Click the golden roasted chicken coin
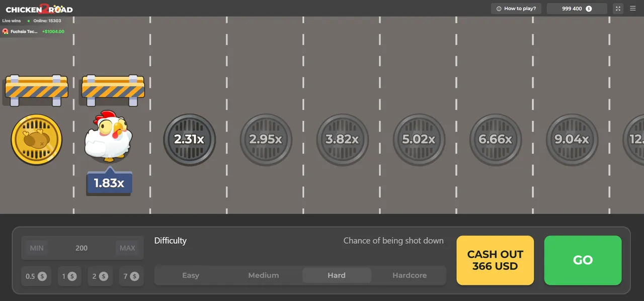644x301 pixels. click(x=36, y=139)
